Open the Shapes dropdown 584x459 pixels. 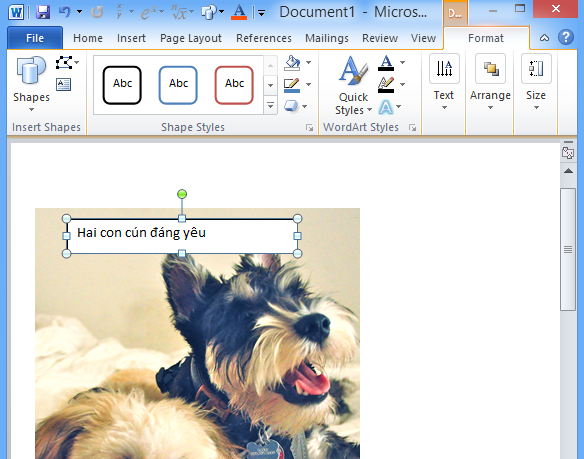[x=31, y=85]
